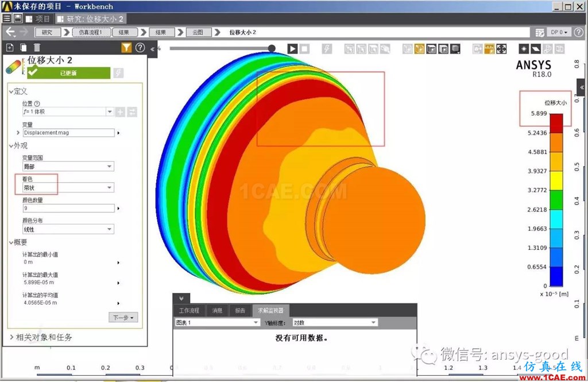Click the red band in the legend
Screen dimensions: 588x382
tap(556, 123)
